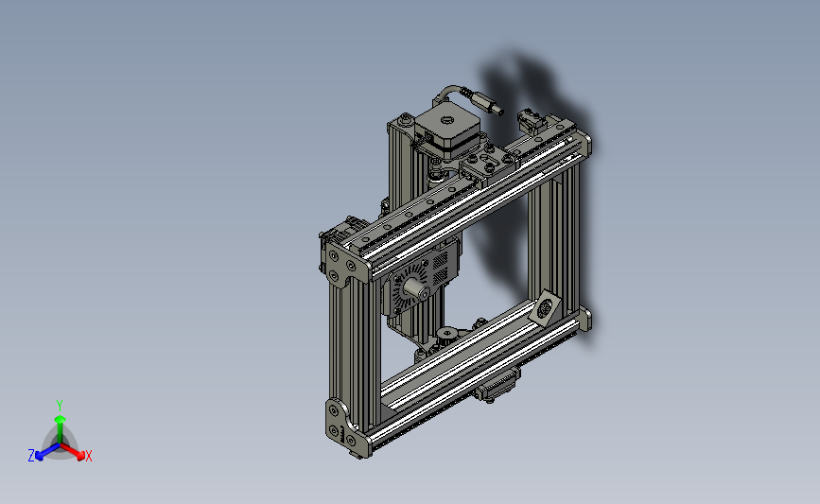
Task: Select the carriage block beneath the bottom rail
Action: coord(497,386)
